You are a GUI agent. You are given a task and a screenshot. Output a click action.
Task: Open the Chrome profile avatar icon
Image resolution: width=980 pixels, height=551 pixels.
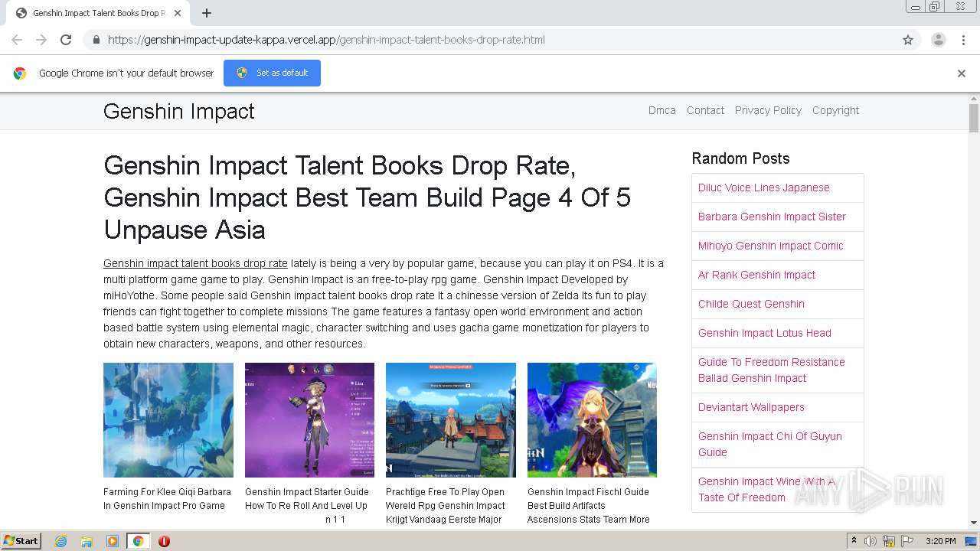click(x=938, y=40)
